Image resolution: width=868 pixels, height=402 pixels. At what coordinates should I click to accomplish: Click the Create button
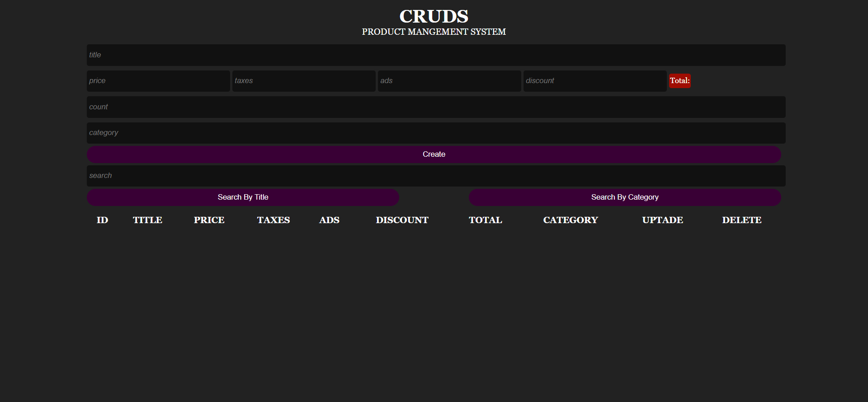coord(434,154)
